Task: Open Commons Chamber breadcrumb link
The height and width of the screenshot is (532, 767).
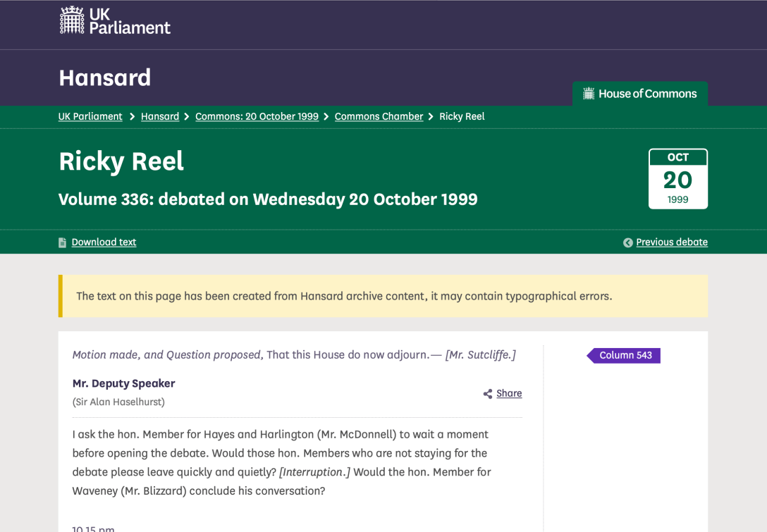Action: click(379, 116)
